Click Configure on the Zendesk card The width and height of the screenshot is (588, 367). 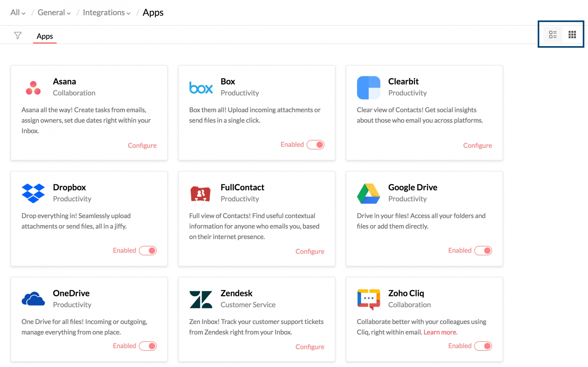pyautogui.click(x=310, y=347)
